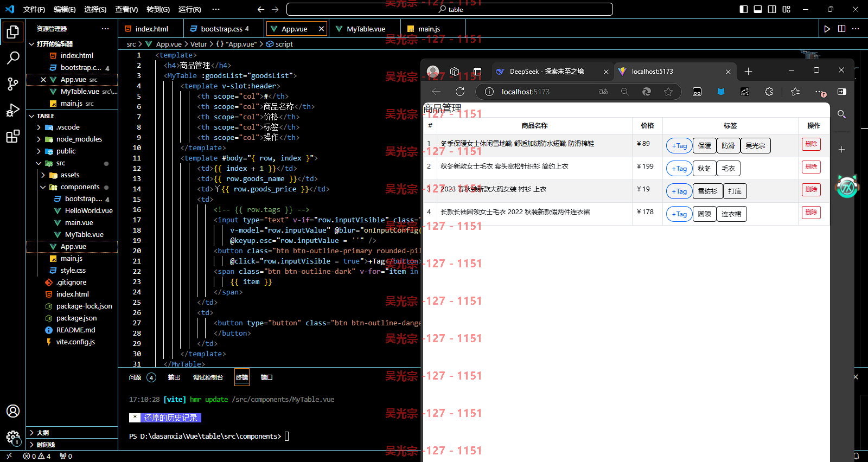
Task: Add localhost page to browser favorites star
Action: coord(668,92)
